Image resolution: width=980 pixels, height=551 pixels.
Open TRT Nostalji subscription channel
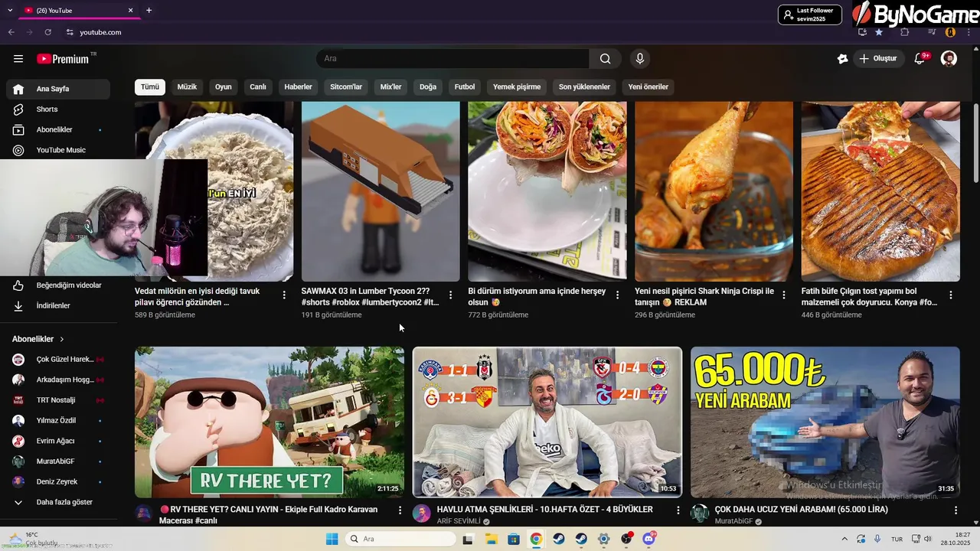pos(58,400)
